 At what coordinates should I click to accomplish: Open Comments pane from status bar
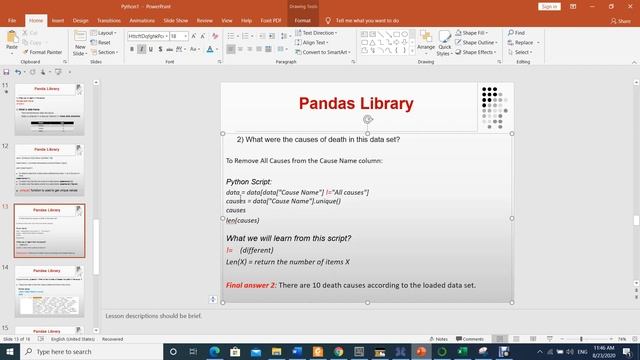point(470,339)
